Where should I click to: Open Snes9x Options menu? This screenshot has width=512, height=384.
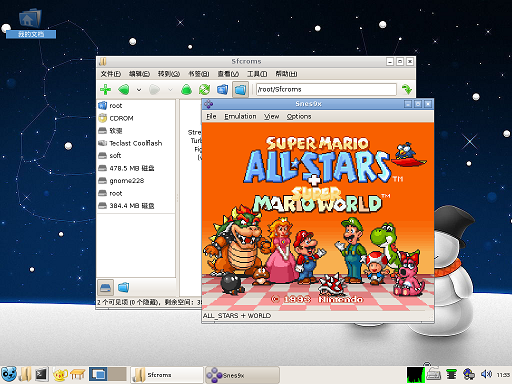coord(299,116)
